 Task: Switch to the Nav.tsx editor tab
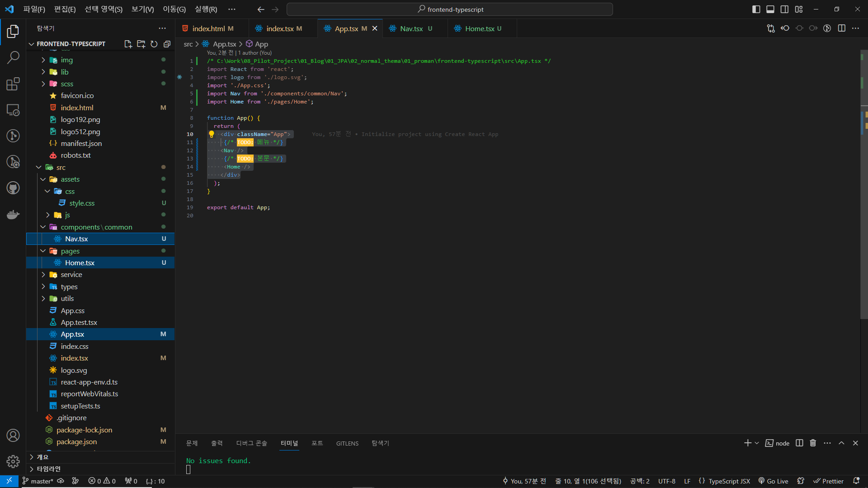click(411, 28)
